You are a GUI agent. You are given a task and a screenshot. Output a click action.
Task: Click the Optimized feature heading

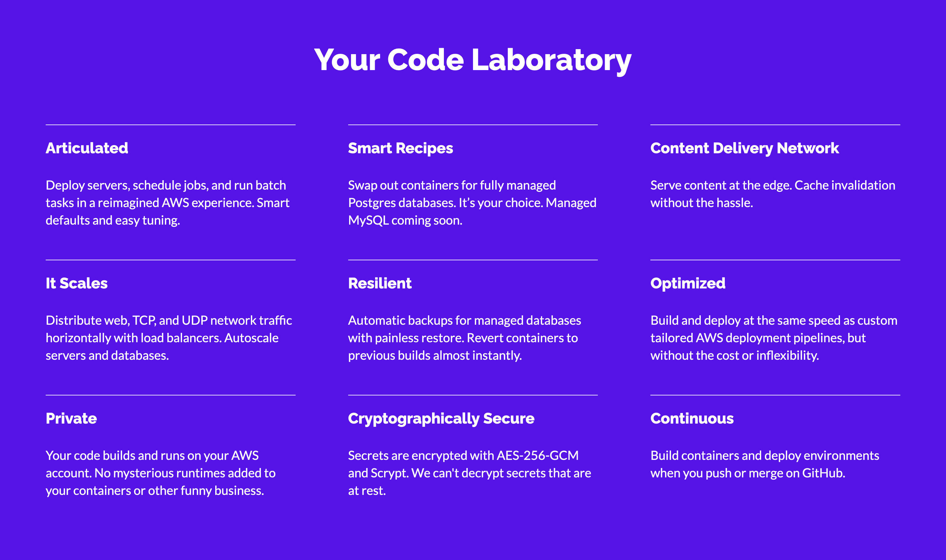tap(688, 283)
